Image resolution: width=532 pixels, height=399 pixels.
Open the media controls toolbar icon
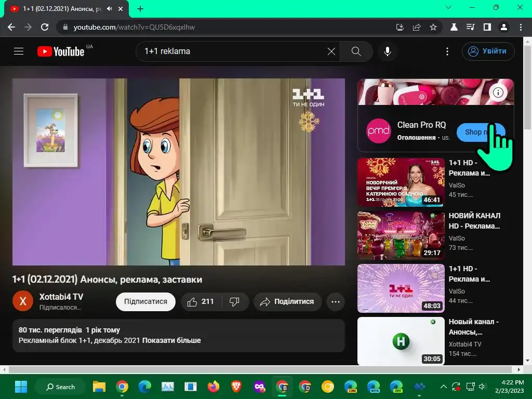470,27
